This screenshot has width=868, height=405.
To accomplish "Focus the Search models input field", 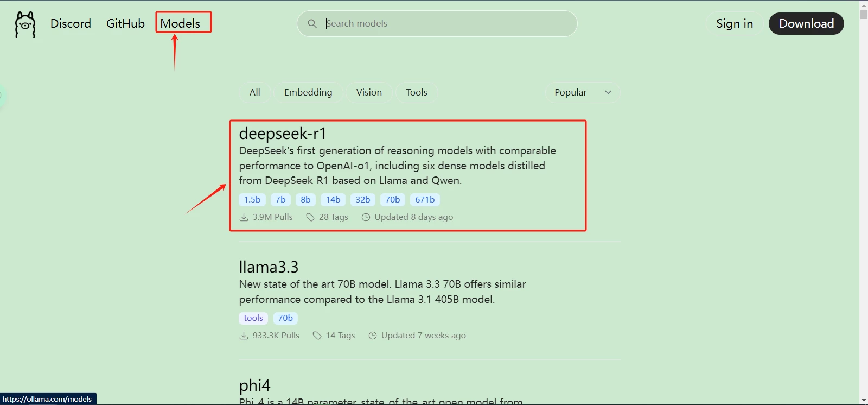I will pyautogui.click(x=445, y=23).
